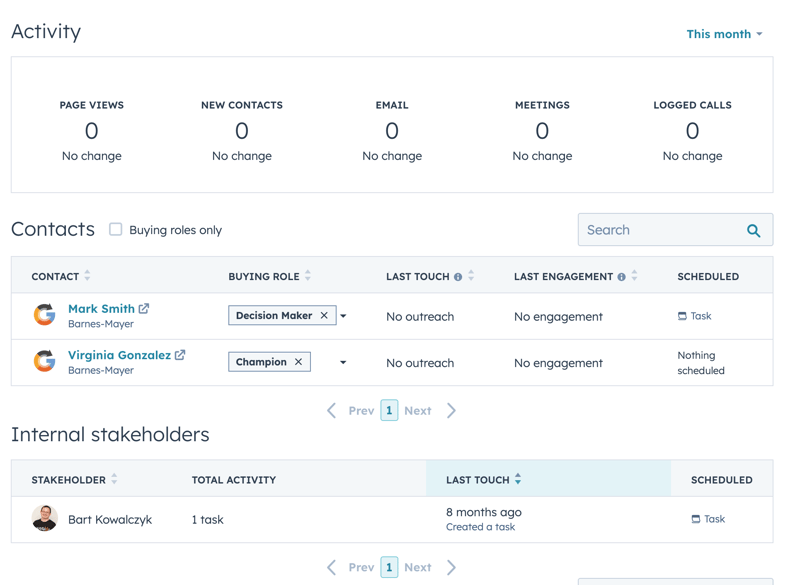
Task: Click Bart Kowalczyk avatar thumbnail
Action: pos(44,519)
